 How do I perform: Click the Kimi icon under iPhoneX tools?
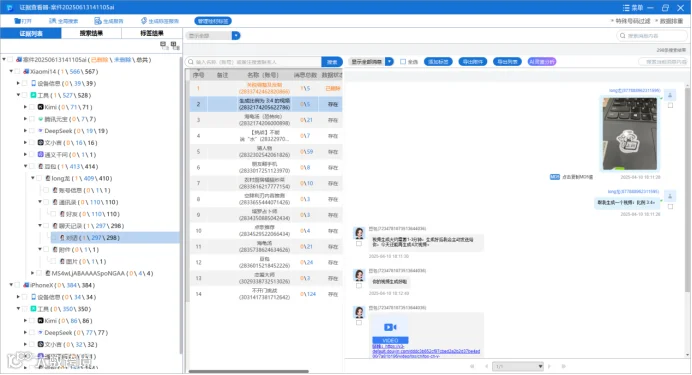40,321
